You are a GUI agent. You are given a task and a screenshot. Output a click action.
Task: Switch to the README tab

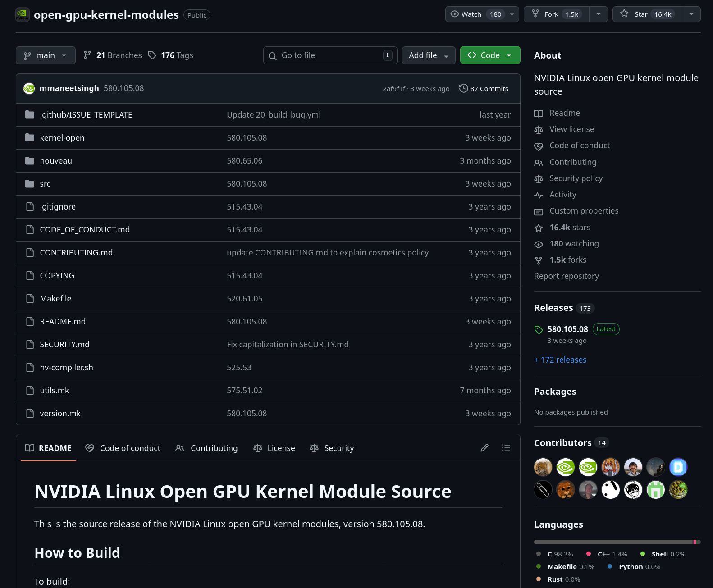tap(49, 448)
